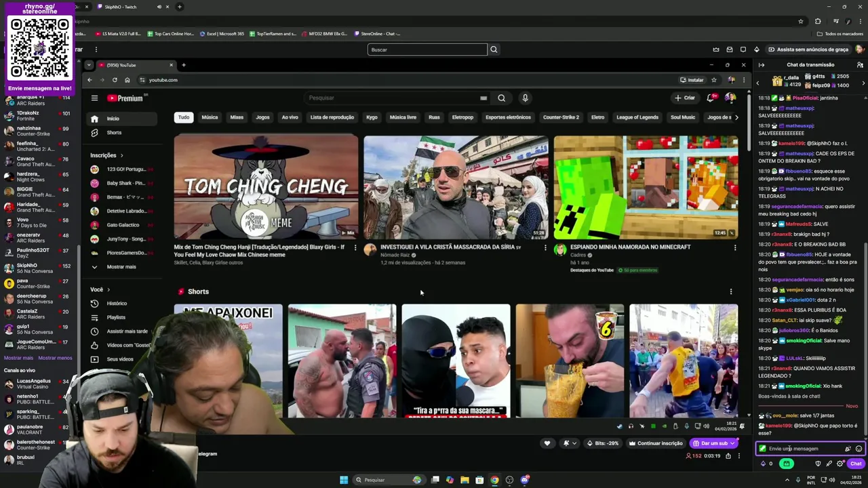Reload the youtube.com page

tap(115, 80)
